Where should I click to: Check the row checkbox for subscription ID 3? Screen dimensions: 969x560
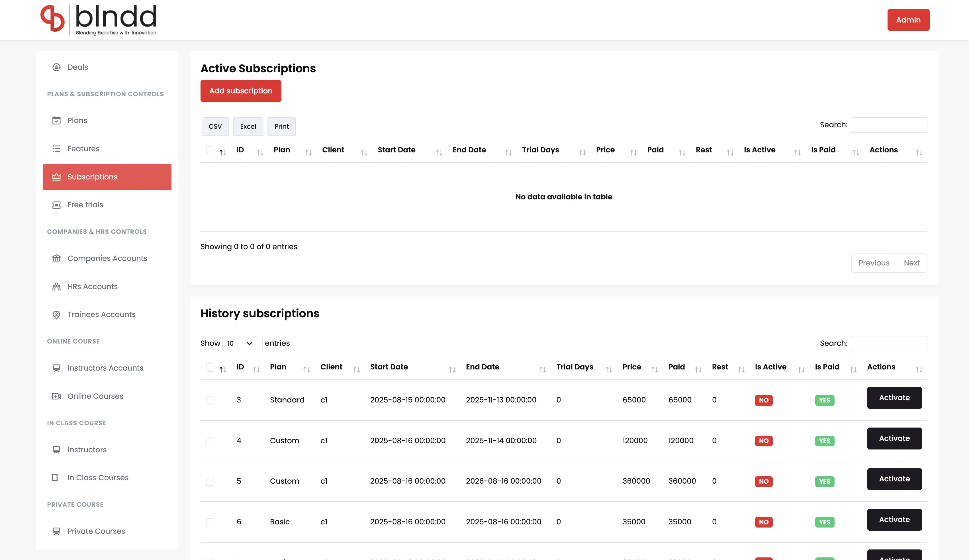point(210,400)
